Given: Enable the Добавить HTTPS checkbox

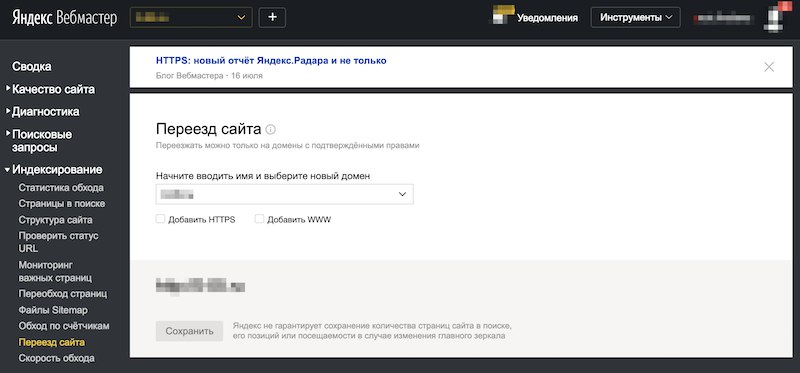Looking at the screenshot, I should coord(160,219).
